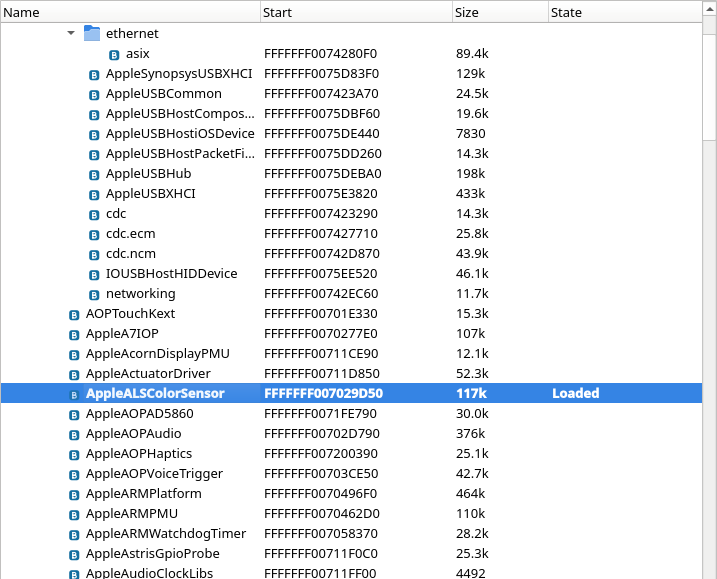Click the 11.7k size cell

point(472,293)
